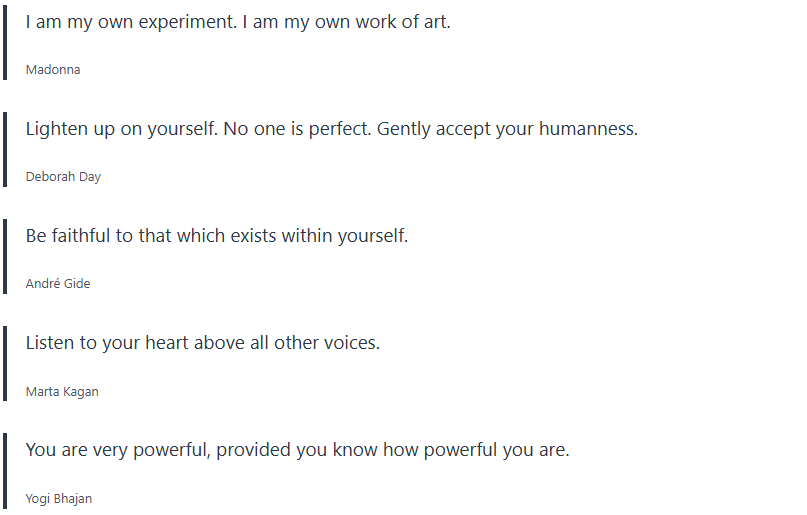Screen dimensions: 807x515
Task: Select the author name Deborah Day
Action: click(x=63, y=177)
